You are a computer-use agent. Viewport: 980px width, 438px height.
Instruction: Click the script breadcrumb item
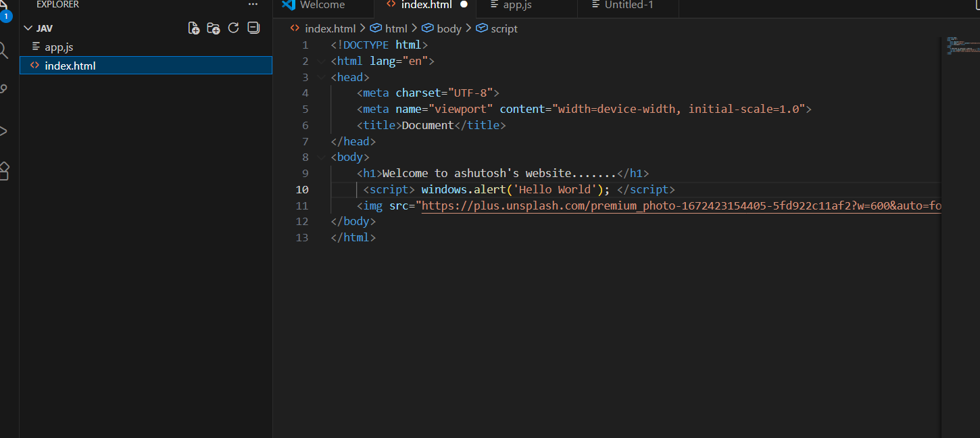[504, 28]
